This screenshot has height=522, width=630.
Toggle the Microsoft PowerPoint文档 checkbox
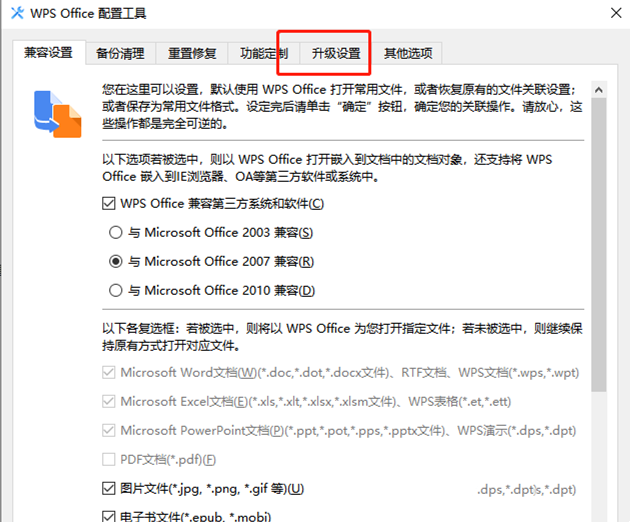(108, 430)
